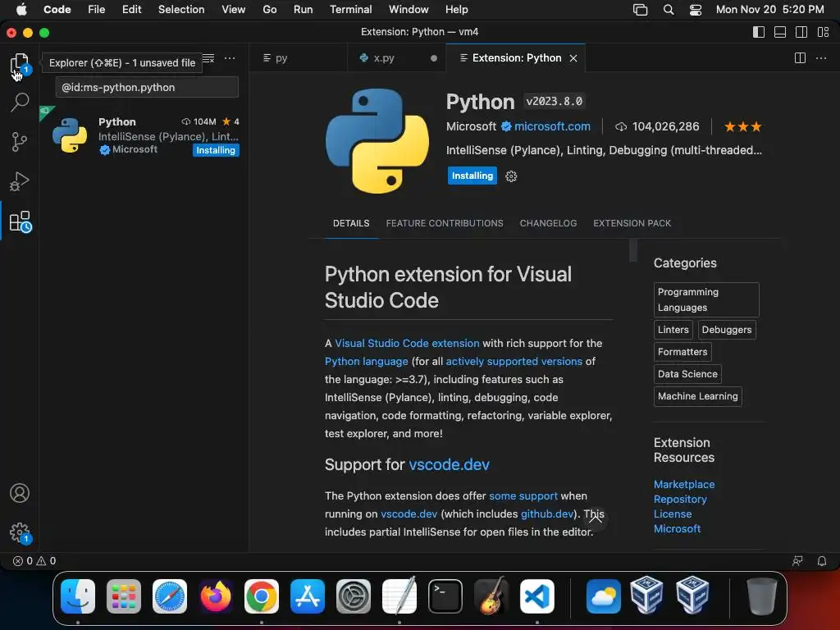Close the Extension: Python tab
This screenshot has height=630, width=840.
[573, 58]
